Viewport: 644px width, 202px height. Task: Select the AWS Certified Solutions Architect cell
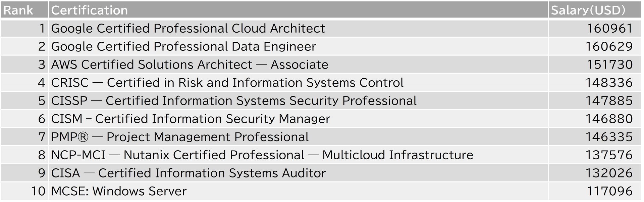[298, 65]
